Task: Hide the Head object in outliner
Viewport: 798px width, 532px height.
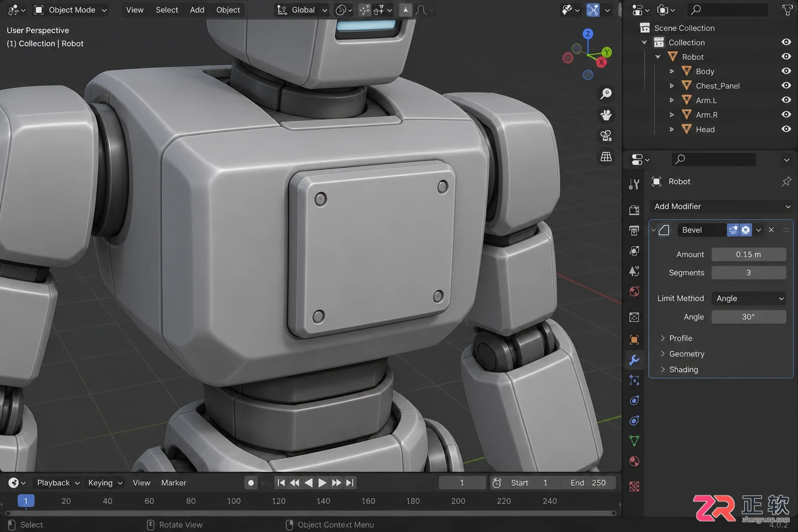Action: [x=786, y=129]
